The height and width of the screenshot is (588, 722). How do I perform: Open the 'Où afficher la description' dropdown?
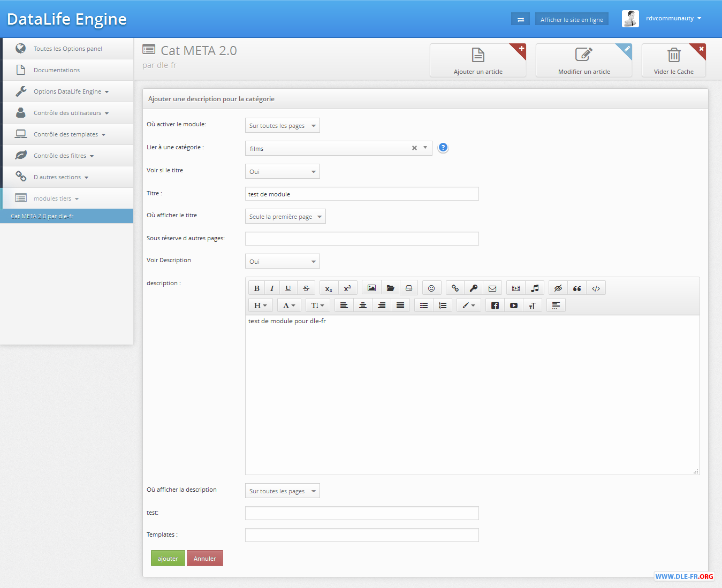click(283, 491)
